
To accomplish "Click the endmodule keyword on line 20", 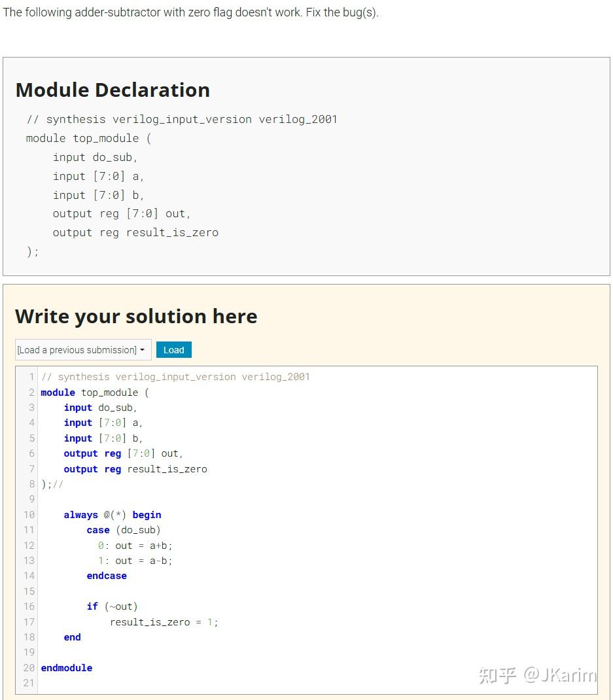I will [x=67, y=668].
